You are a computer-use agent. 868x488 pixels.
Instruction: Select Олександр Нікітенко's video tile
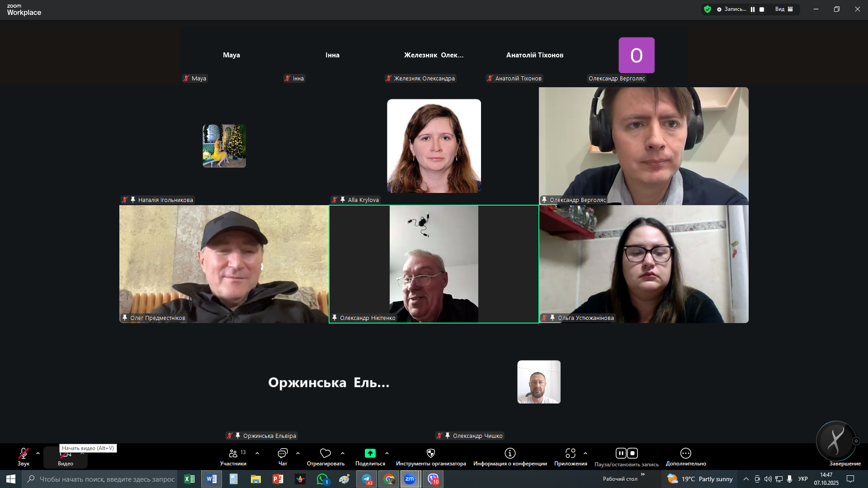tap(434, 264)
